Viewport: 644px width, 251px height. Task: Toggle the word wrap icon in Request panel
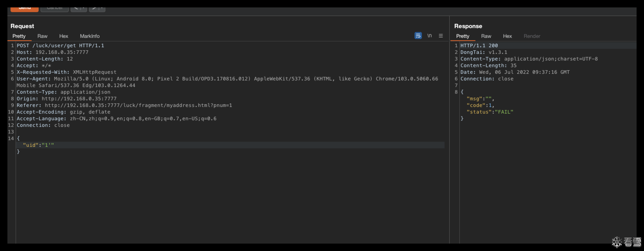click(x=418, y=36)
